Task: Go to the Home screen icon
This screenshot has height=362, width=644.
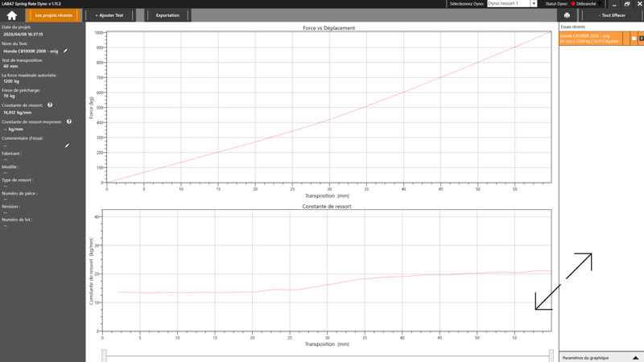Action: 11,15
